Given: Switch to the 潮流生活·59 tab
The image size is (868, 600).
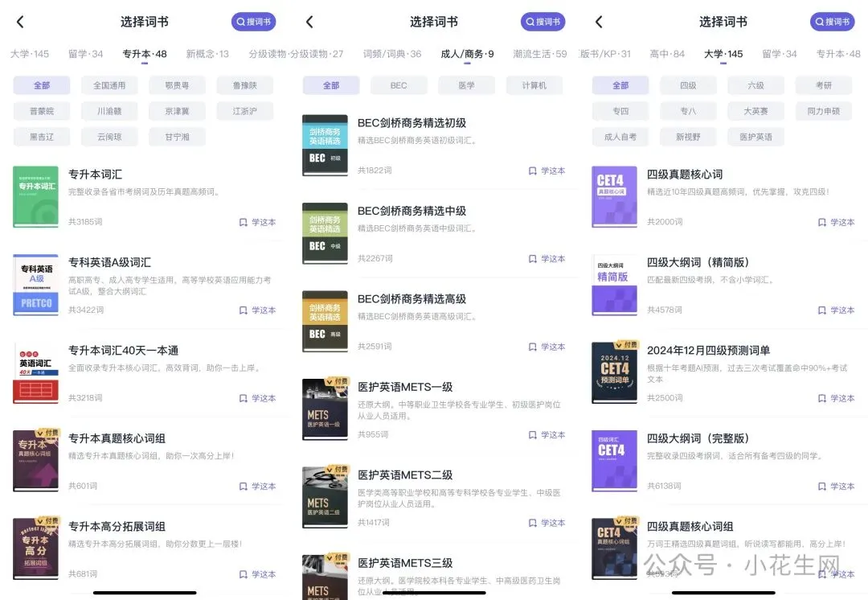Looking at the screenshot, I should pyautogui.click(x=540, y=54).
